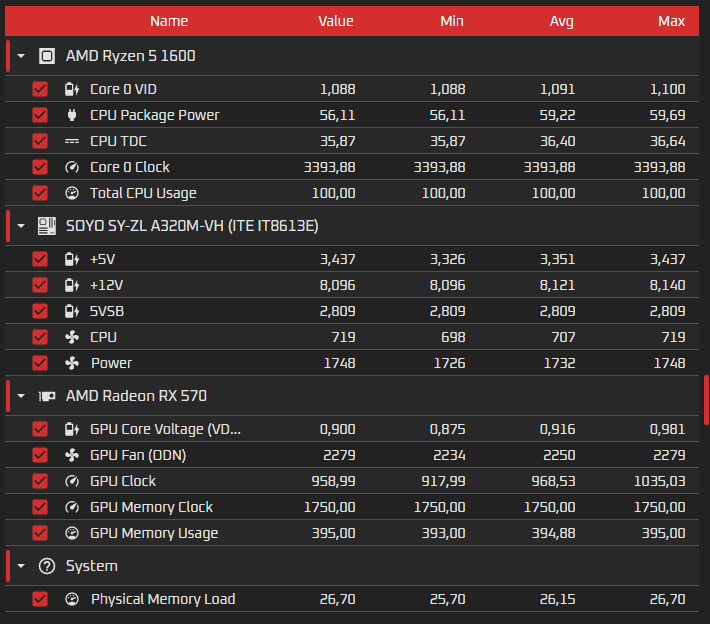
Task: Click the gauge icon beside GPU Clock
Action: tap(72, 481)
